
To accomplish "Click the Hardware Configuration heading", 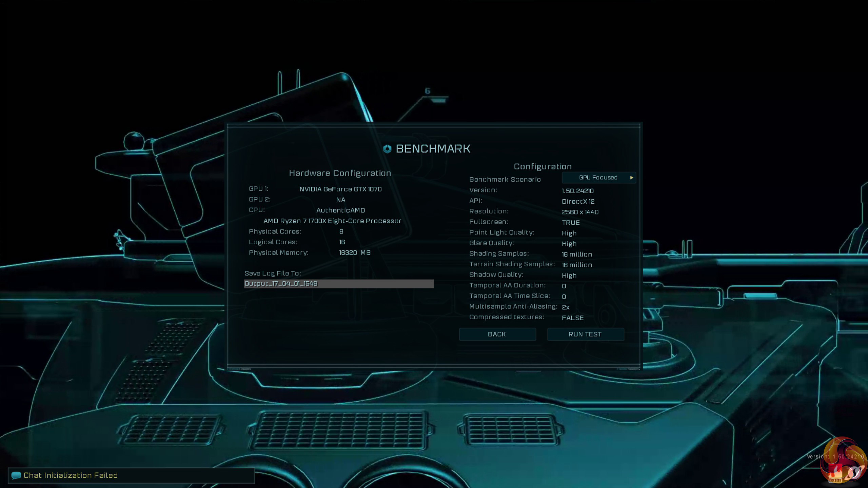I will (340, 173).
